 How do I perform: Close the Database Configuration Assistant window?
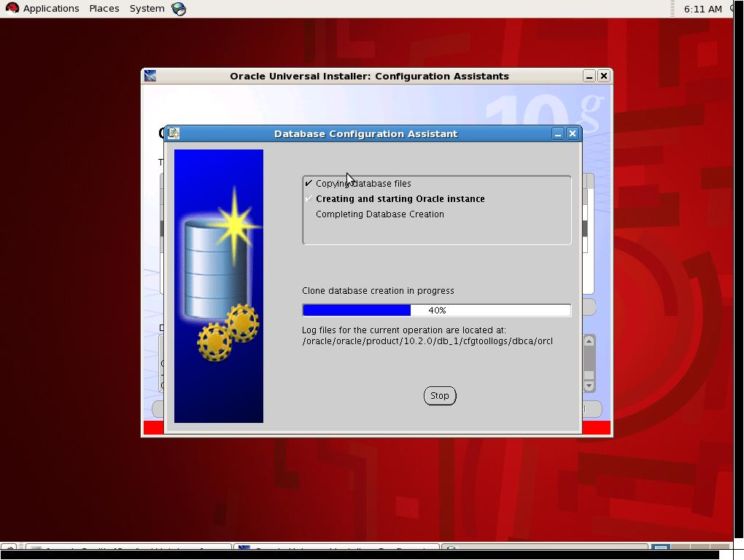click(573, 133)
